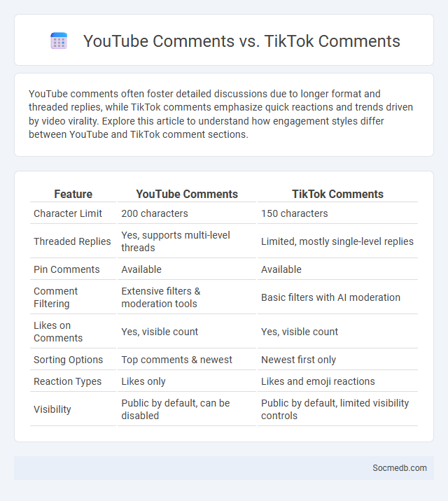
Task: Click the 'Visibility' row label
Action: pos(52,409)
